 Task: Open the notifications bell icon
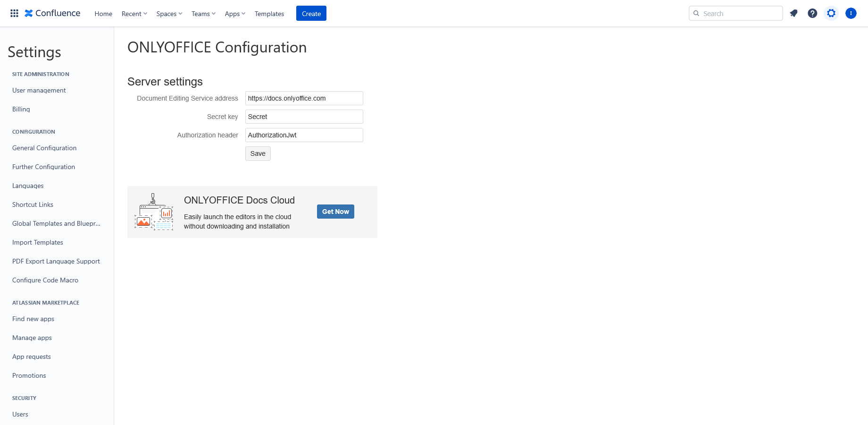click(793, 13)
